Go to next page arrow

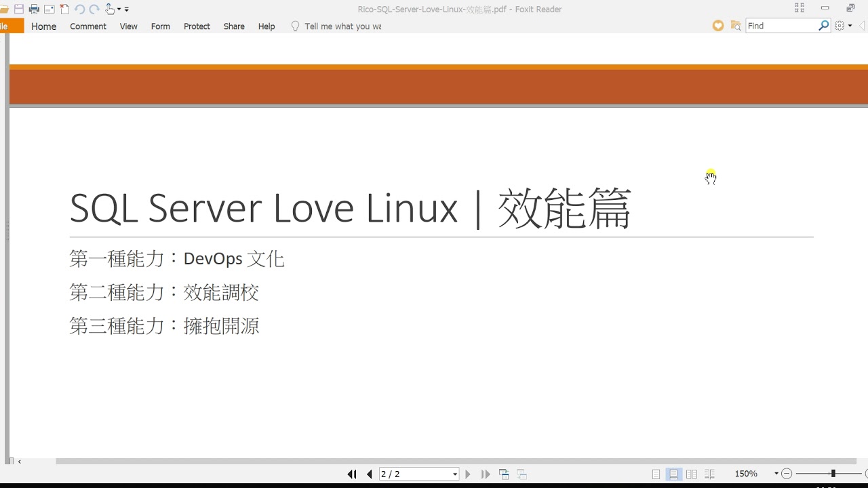click(x=468, y=474)
